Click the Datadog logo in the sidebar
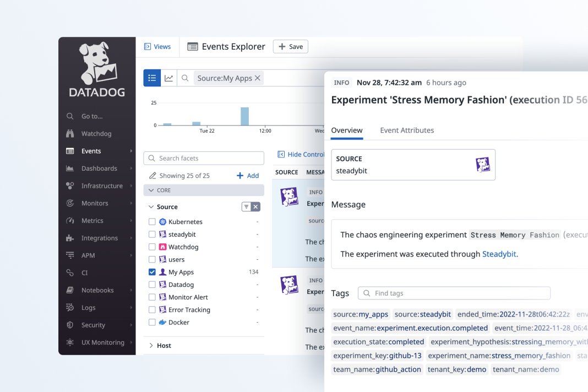 [97, 69]
